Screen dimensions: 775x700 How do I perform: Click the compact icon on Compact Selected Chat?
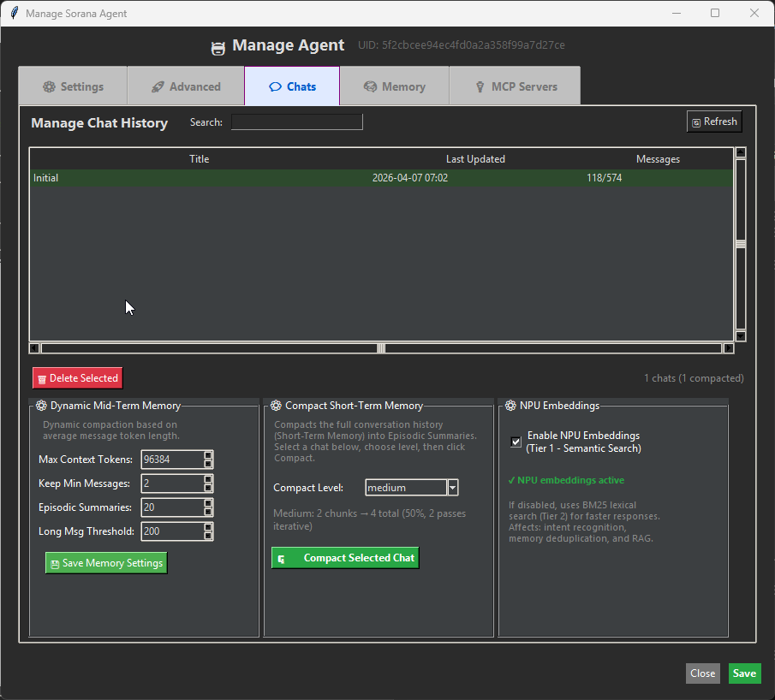281,557
